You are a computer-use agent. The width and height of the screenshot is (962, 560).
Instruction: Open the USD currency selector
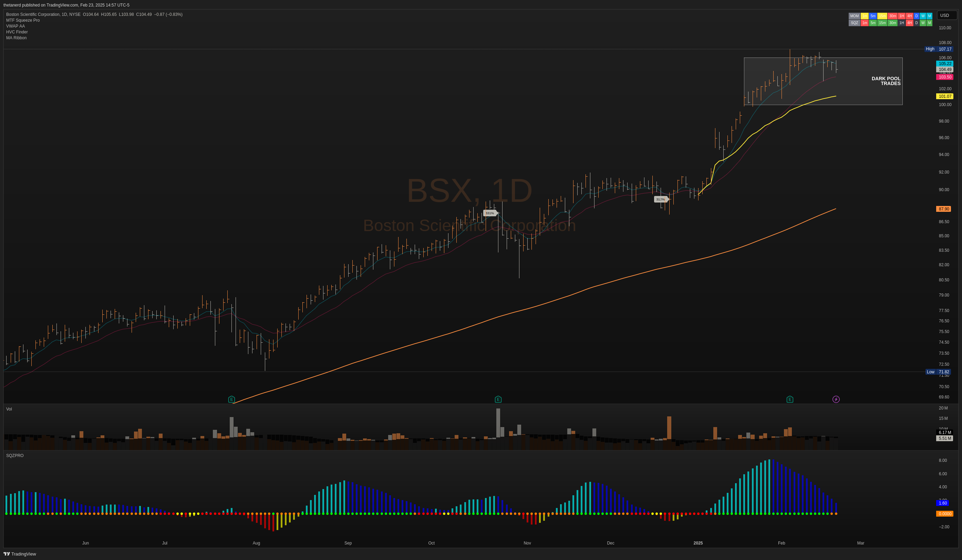pos(947,15)
